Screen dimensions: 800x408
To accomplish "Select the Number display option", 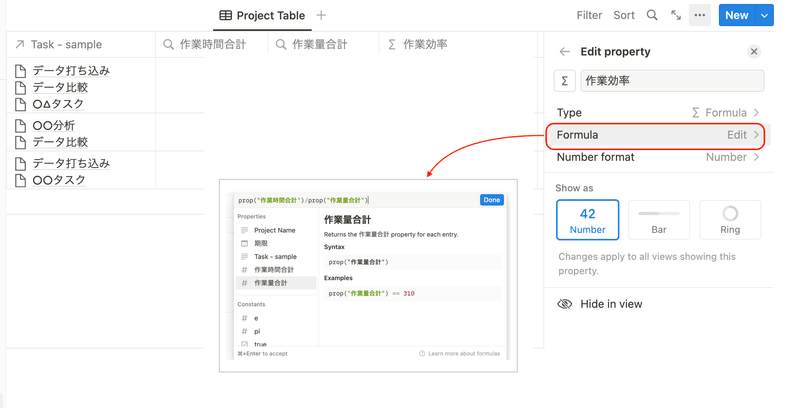I will 587,220.
